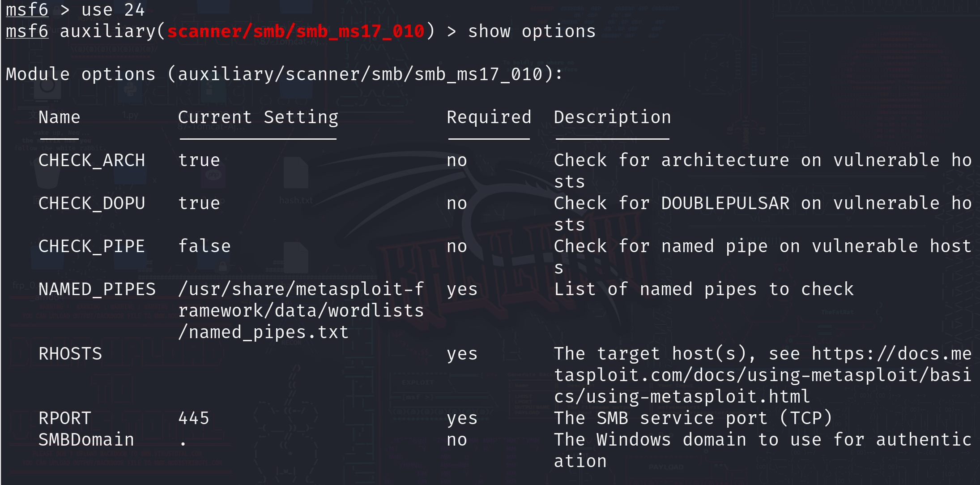Click the NAMED_PIPES option name
Viewport: 980px width, 485px height.
coord(97,289)
